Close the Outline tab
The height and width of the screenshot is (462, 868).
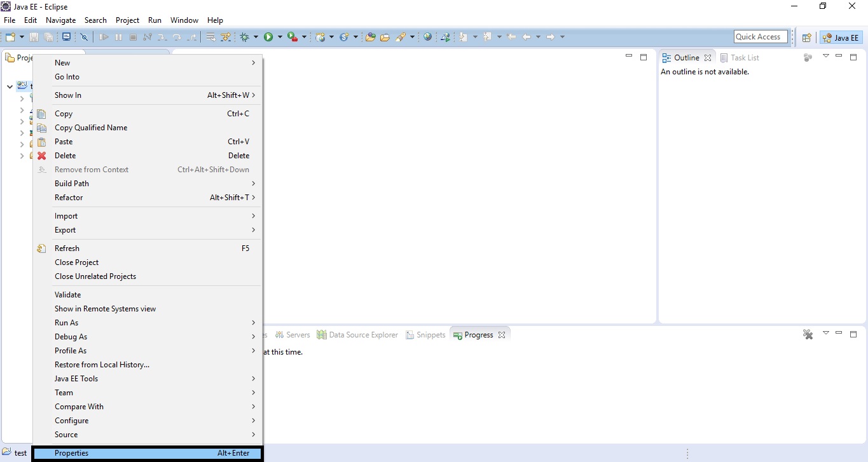coord(708,58)
